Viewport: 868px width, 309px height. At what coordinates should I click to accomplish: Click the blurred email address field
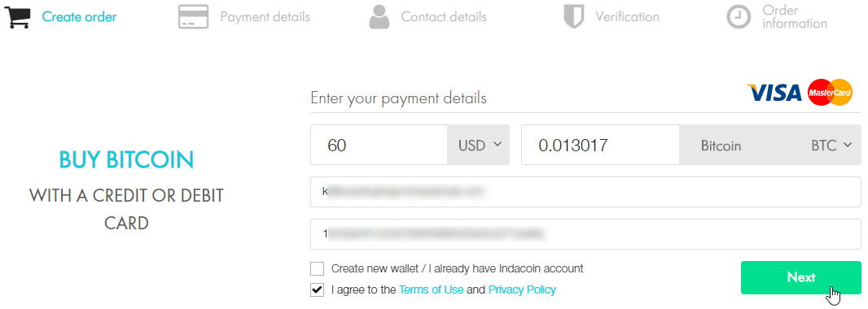(585, 192)
